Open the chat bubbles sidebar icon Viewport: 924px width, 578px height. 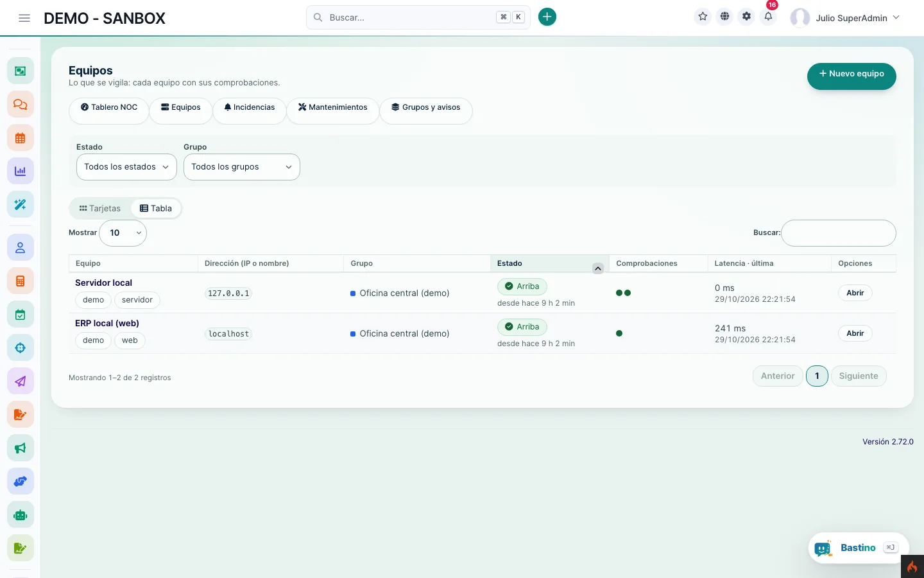tap(21, 104)
